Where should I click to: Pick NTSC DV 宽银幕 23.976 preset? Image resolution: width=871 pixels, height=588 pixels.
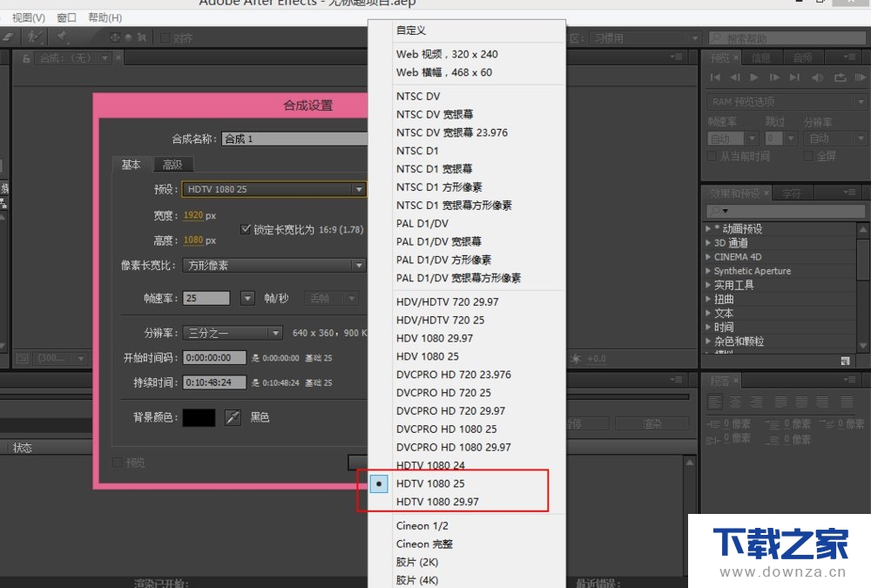coord(451,132)
